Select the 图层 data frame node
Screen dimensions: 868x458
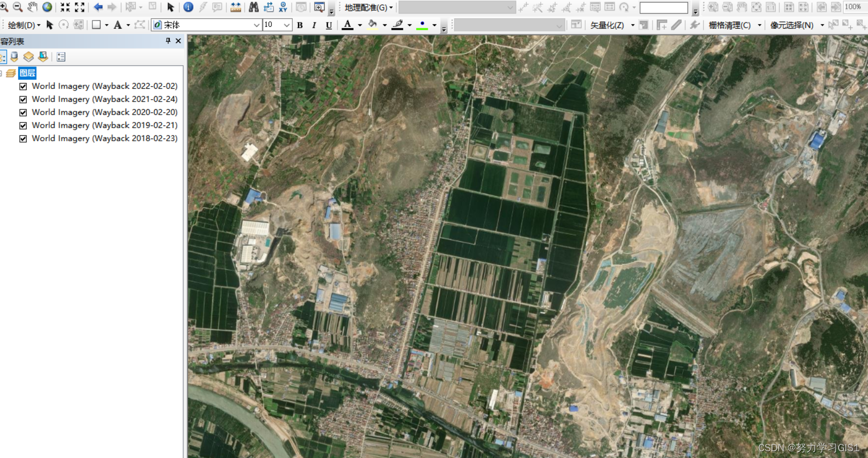click(x=27, y=73)
